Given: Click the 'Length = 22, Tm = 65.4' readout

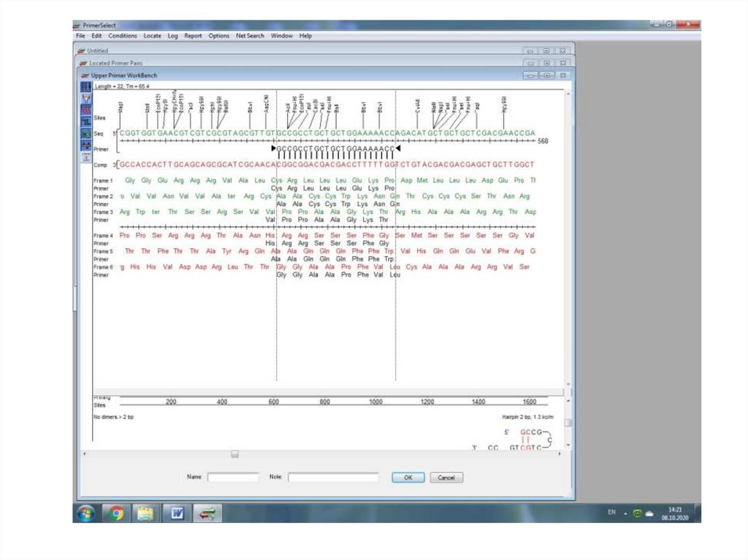Looking at the screenshot, I should pos(122,86).
